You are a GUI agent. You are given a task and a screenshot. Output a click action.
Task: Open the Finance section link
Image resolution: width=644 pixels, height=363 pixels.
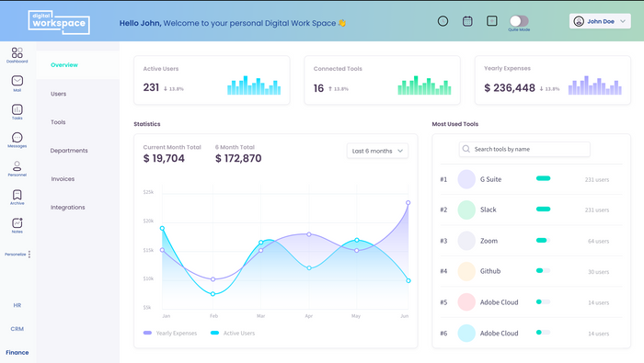pyautogui.click(x=17, y=352)
